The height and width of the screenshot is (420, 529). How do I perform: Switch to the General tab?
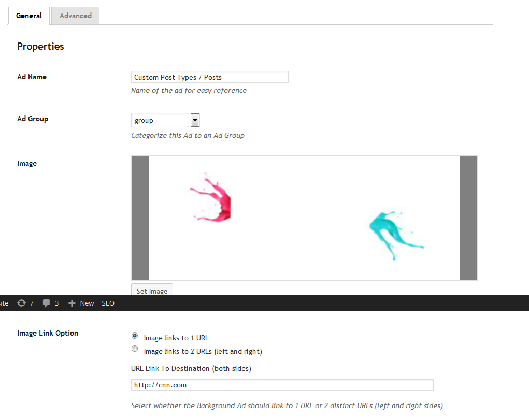point(29,16)
